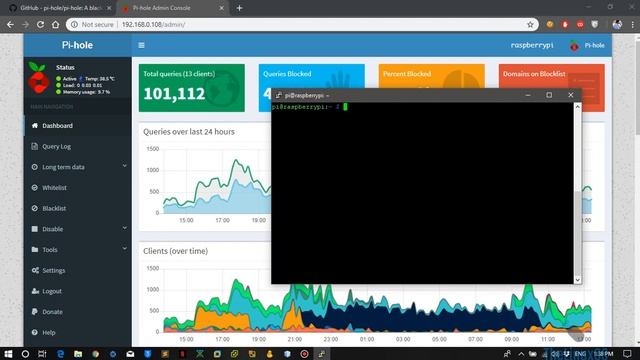The image size is (640, 360).
Task: Click the Donate PayPal icon
Action: [35, 311]
